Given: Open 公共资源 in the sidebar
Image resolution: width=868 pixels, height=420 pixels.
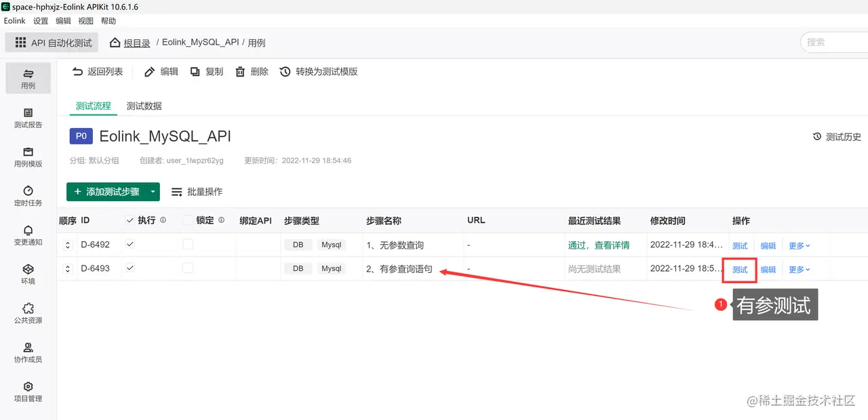Looking at the screenshot, I should pos(28,314).
